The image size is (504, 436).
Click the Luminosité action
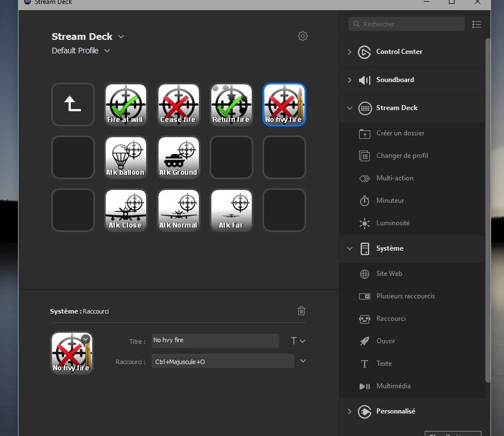tap(412, 223)
